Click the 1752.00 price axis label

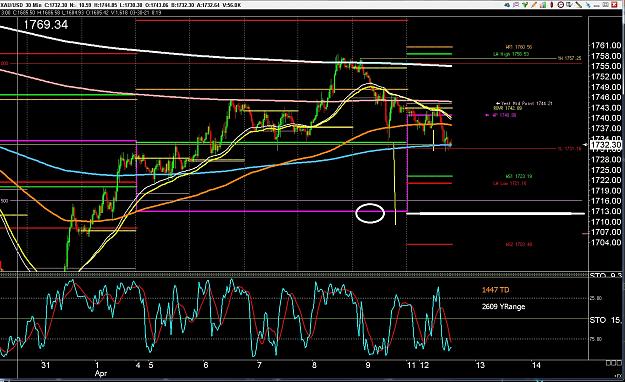click(x=606, y=77)
